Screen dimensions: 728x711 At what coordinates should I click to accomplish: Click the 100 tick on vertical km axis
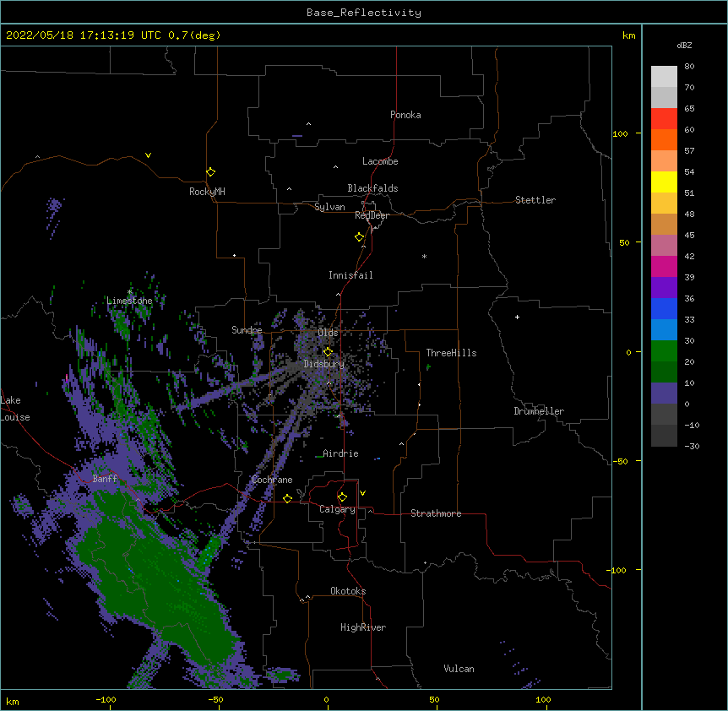pos(620,134)
